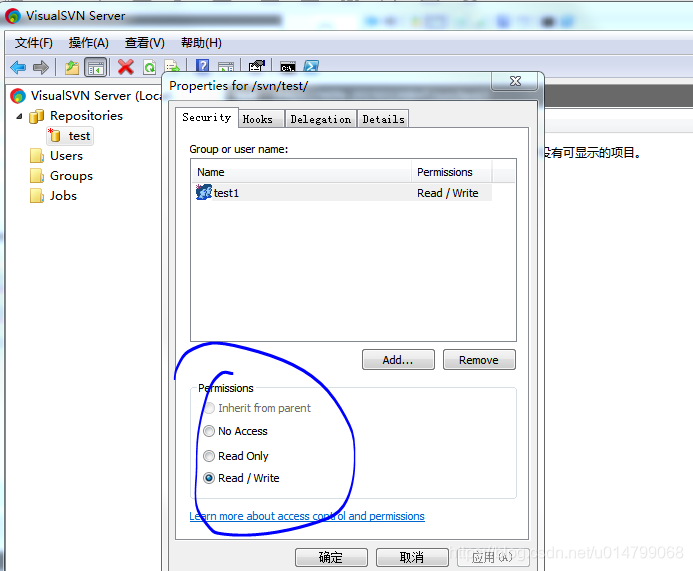Close the Properties for /svn/test/ dialog

point(515,81)
